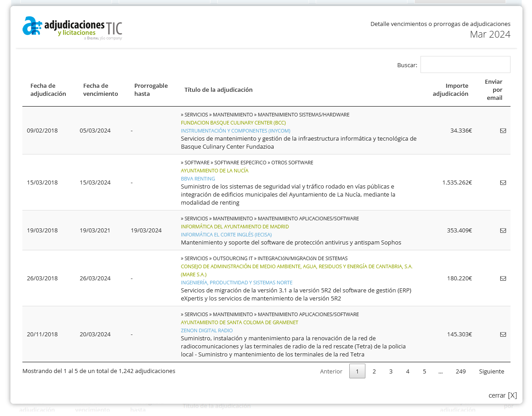
Task: Go to the Anterior page
Action: tap(331, 371)
